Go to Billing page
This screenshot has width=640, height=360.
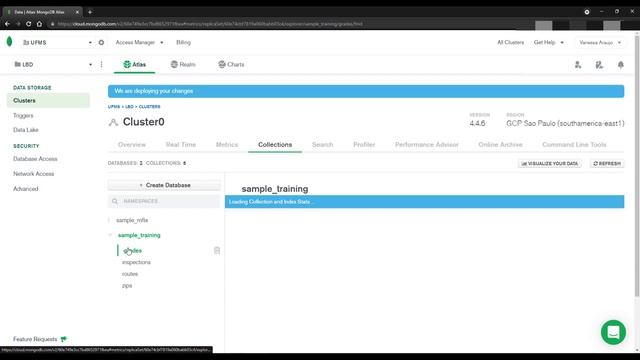click(x=183, y=42)
